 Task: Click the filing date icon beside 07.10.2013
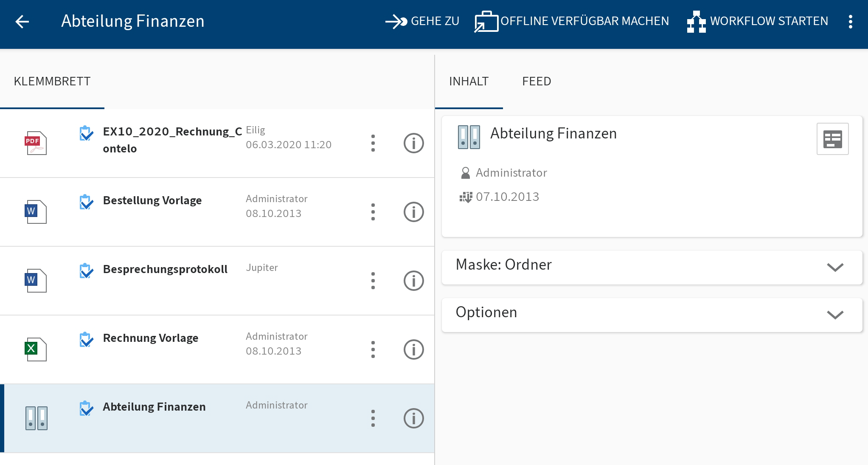pos(466,197)
